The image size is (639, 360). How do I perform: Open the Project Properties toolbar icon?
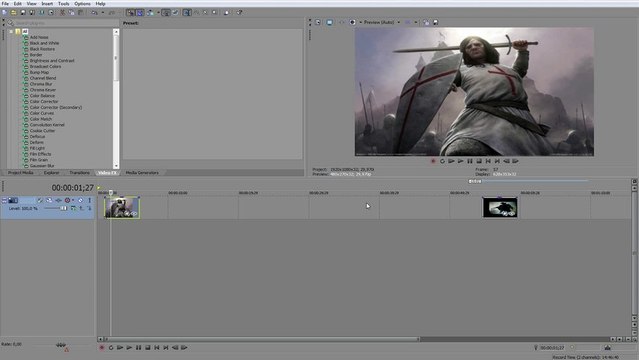(x=51, y=13)
